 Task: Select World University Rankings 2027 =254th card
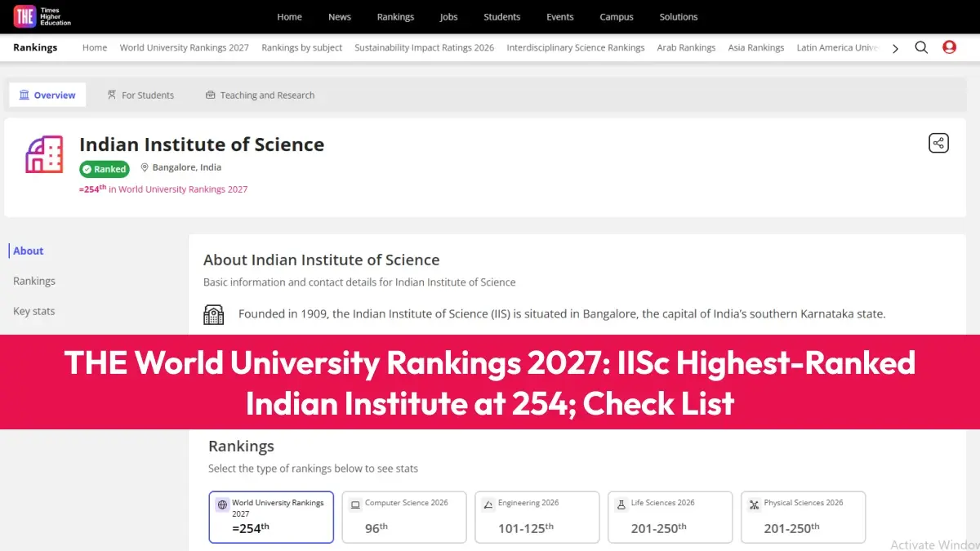point(271,517)
